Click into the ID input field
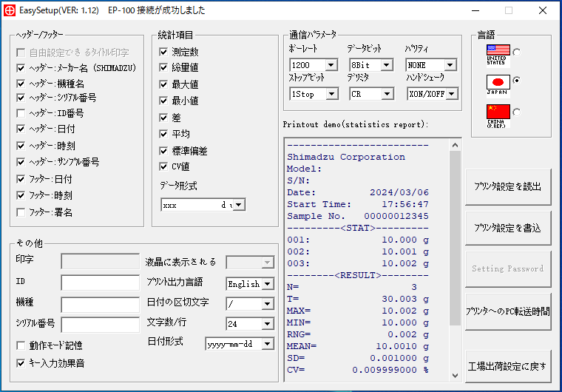The width and height of the screenshot is (562, 392). pos(101,283)
